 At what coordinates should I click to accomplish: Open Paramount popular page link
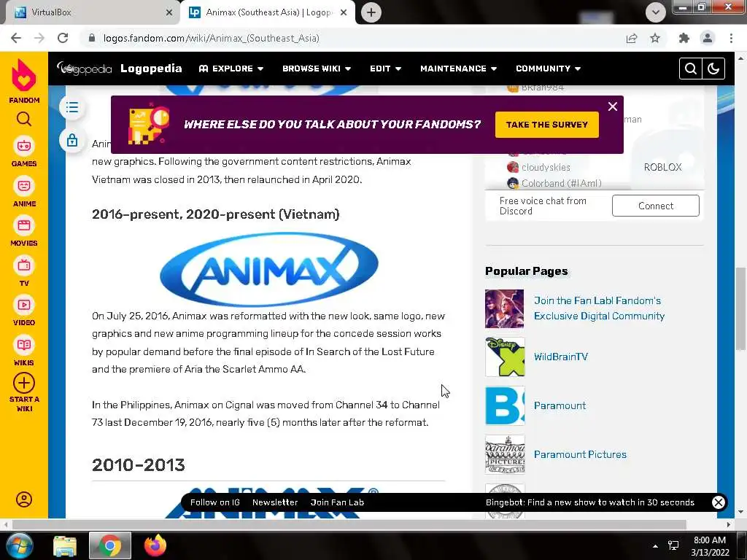560,405
